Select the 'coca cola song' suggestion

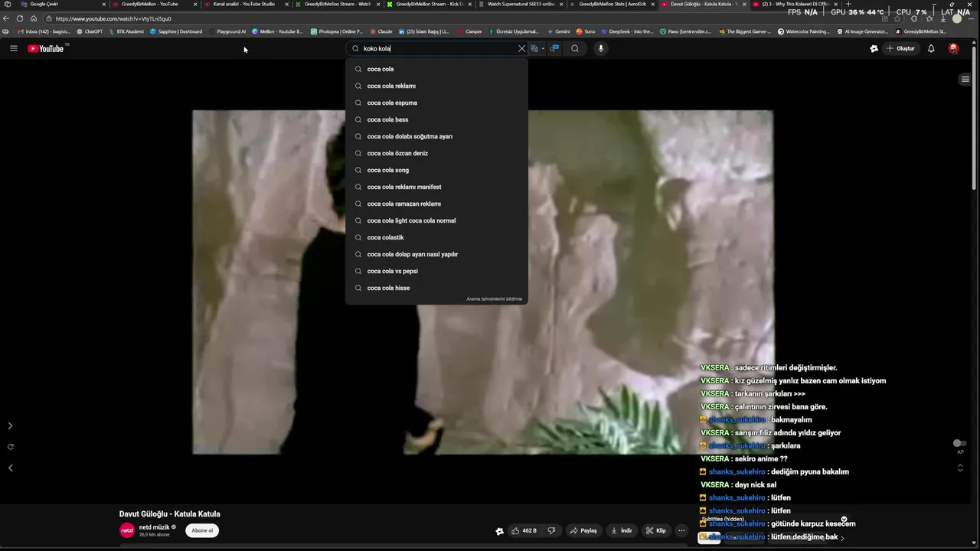pos(436,170)
